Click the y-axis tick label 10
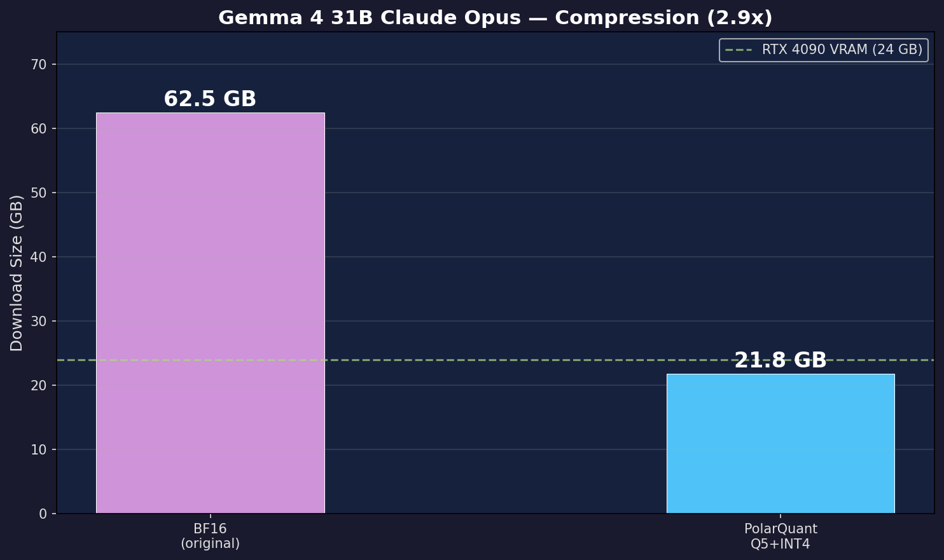This screenshot has height=560, width=944. tap(39, 449)
